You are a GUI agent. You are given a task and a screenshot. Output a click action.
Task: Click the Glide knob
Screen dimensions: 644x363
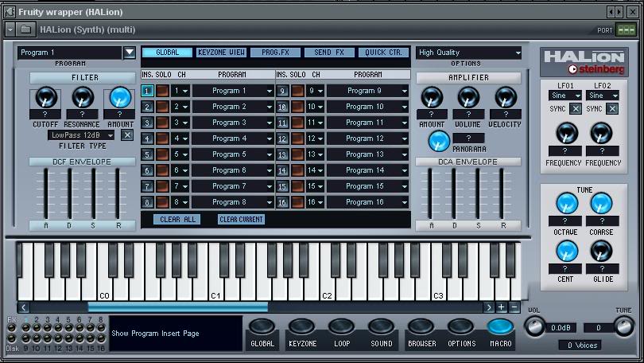point(601,252)
